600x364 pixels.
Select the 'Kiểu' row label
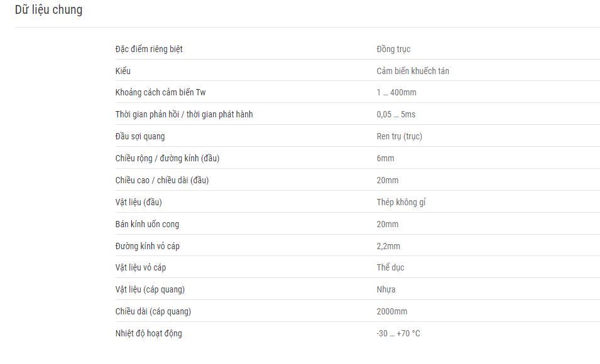[x=123, y=71]
